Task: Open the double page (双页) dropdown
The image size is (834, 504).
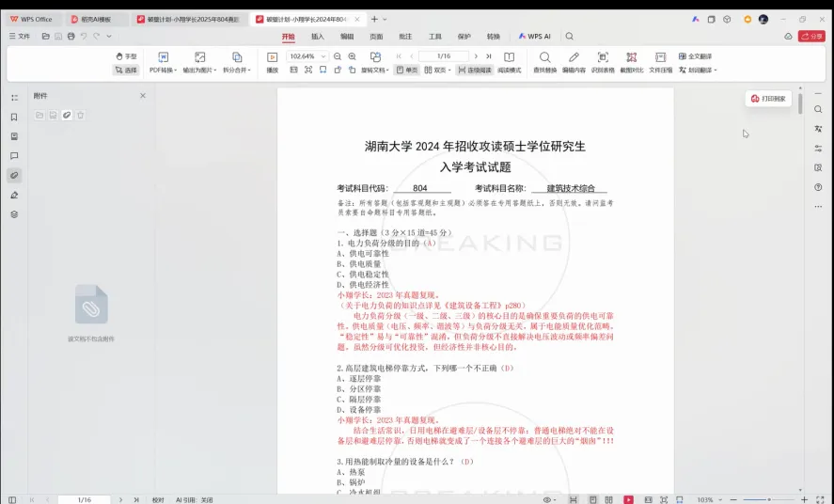Action: [437, 70]
